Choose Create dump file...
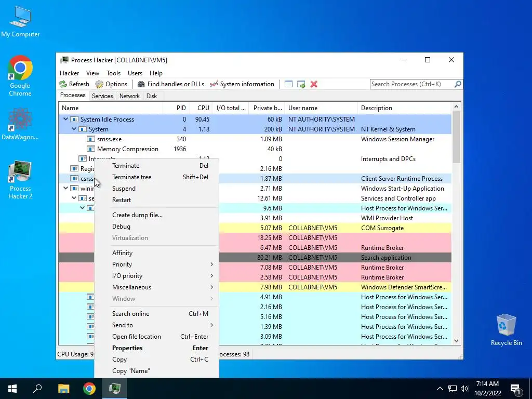The width and height of the screenshot is (532, 399). 156,215
